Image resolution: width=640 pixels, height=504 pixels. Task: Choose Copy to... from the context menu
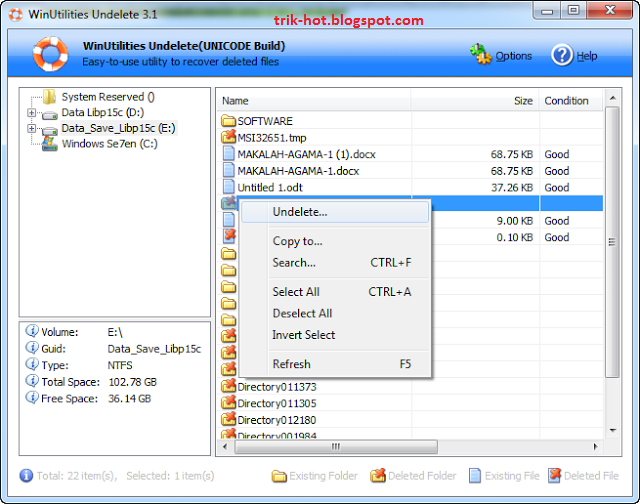click(x=335, y=241)
